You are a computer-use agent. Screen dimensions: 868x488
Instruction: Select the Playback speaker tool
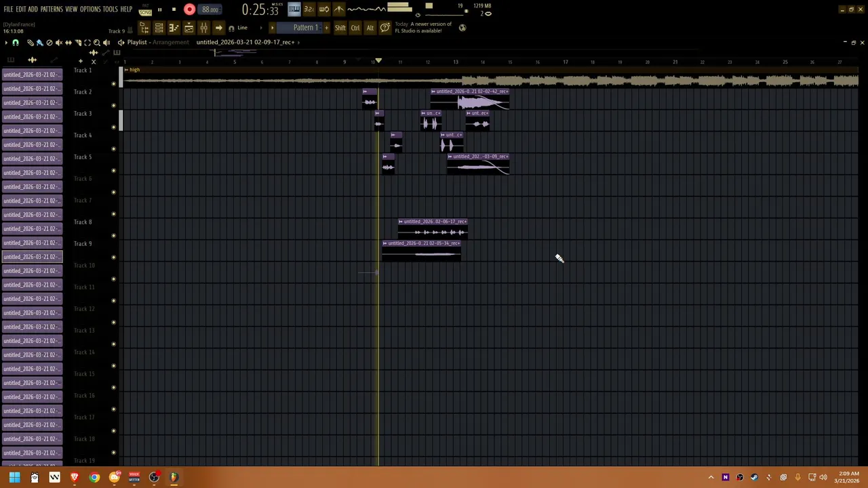(106, 43)
